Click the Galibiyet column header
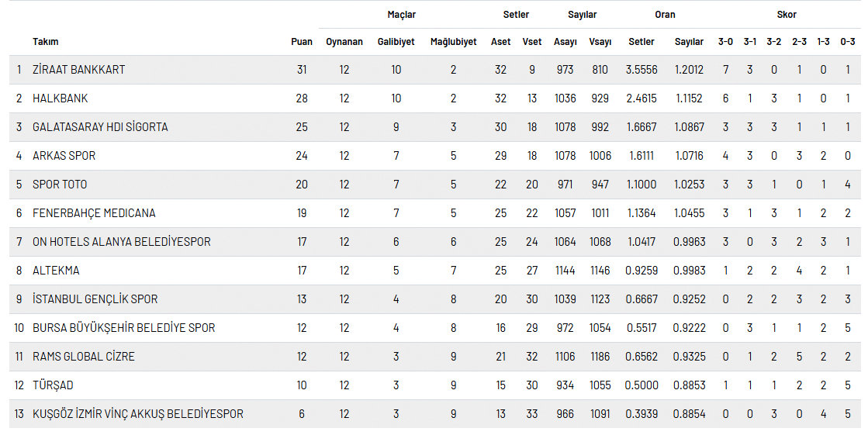 tap(396, 42)
